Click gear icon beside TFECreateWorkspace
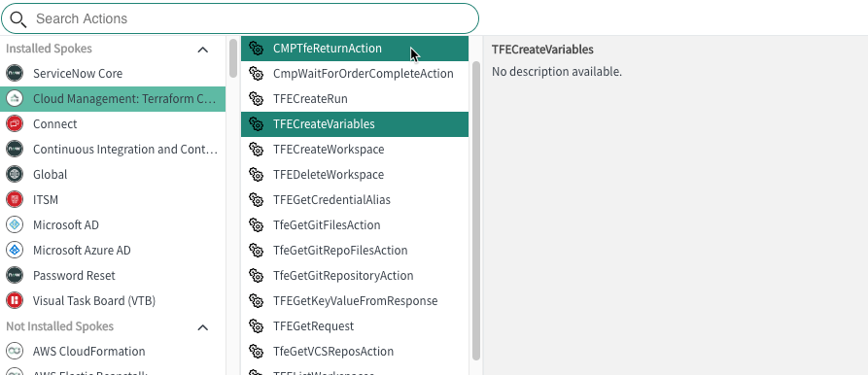Viewport: 868px width, 375px height. (x=256, y=150)
